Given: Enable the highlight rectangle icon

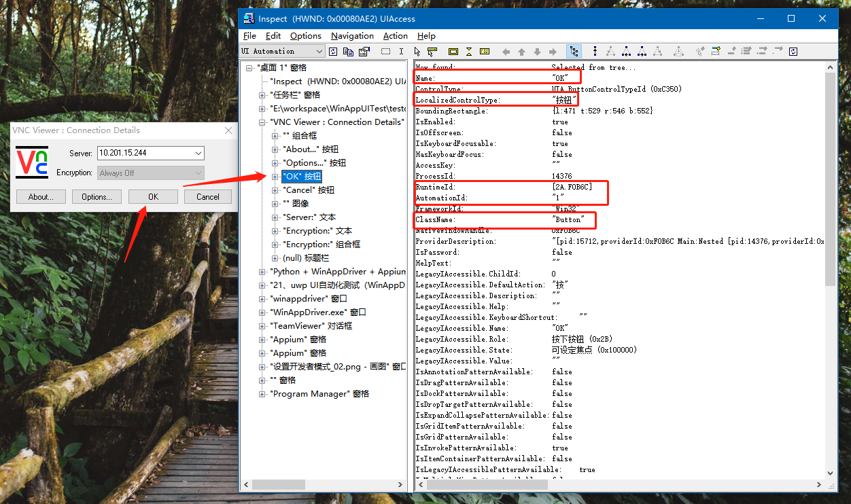Looking at the screenshot, I should click(x=453, y=51).
